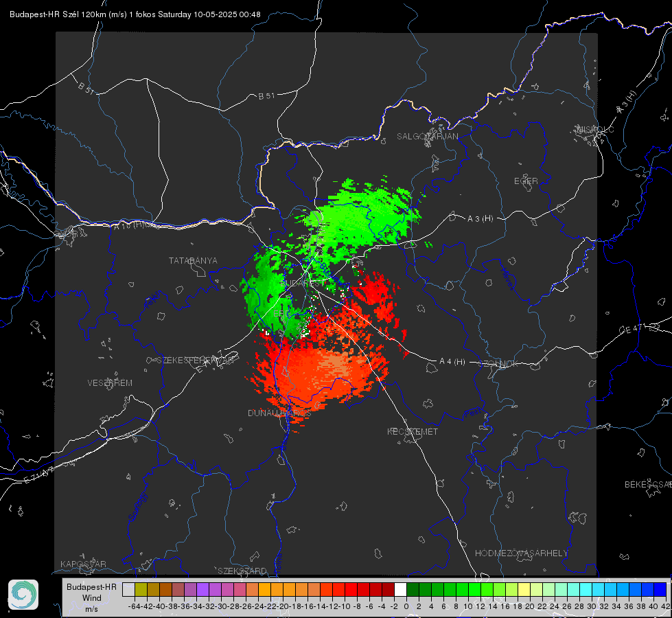Select the dark red swatch before white
The height and width of the screenshot is (618, 672).
(x=388, y=589)
